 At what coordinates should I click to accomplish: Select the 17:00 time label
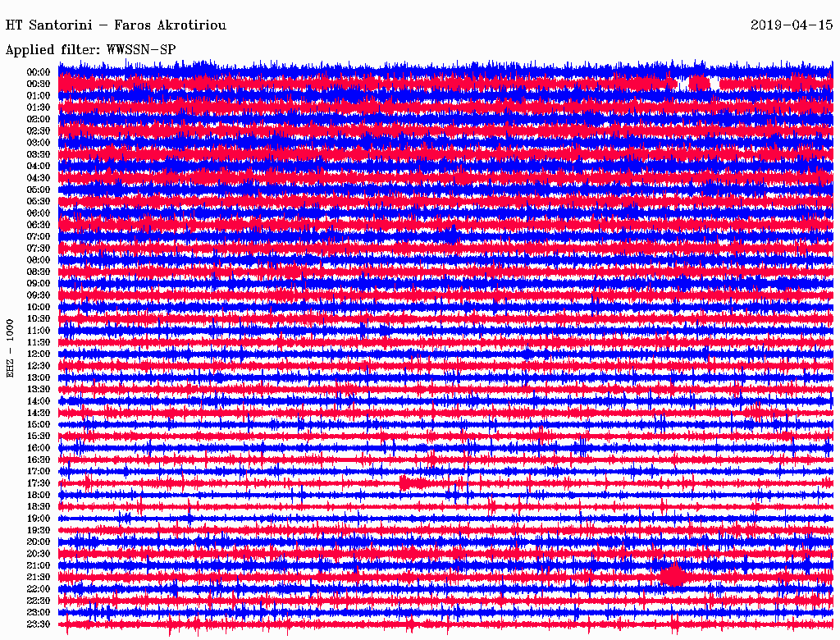click(x=39, y=471)
